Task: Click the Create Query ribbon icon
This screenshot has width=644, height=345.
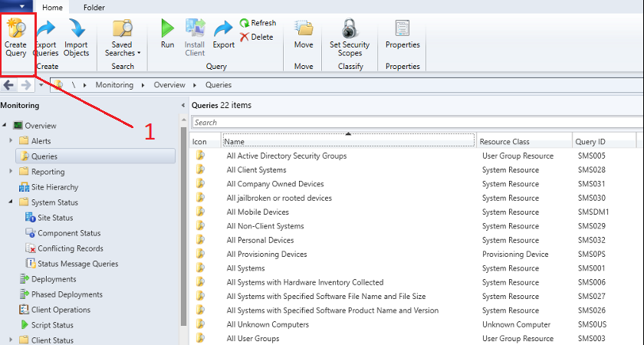Action: [x=16, y=29]
